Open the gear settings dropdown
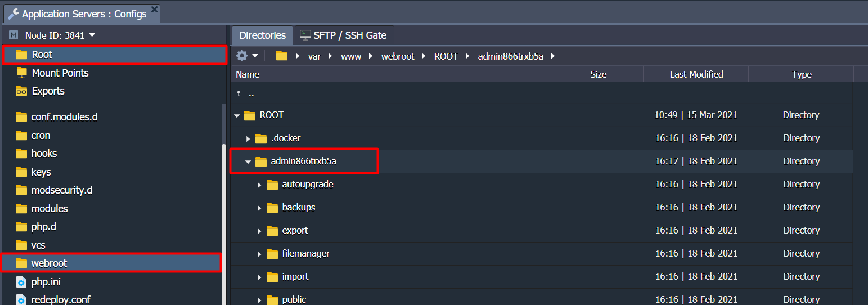Screen dimensions: 868x305 (247, 56)
